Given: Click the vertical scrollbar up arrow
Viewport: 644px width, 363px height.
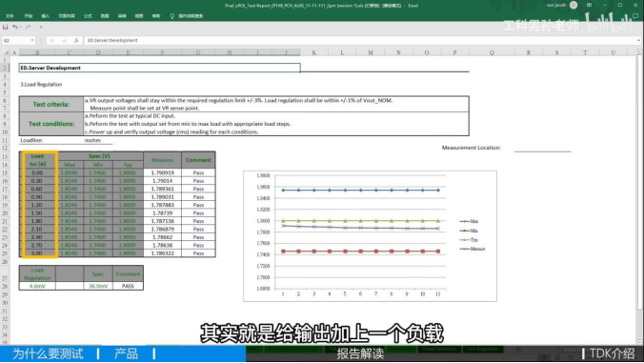Looking at the screenshot, I should point(639,51).
